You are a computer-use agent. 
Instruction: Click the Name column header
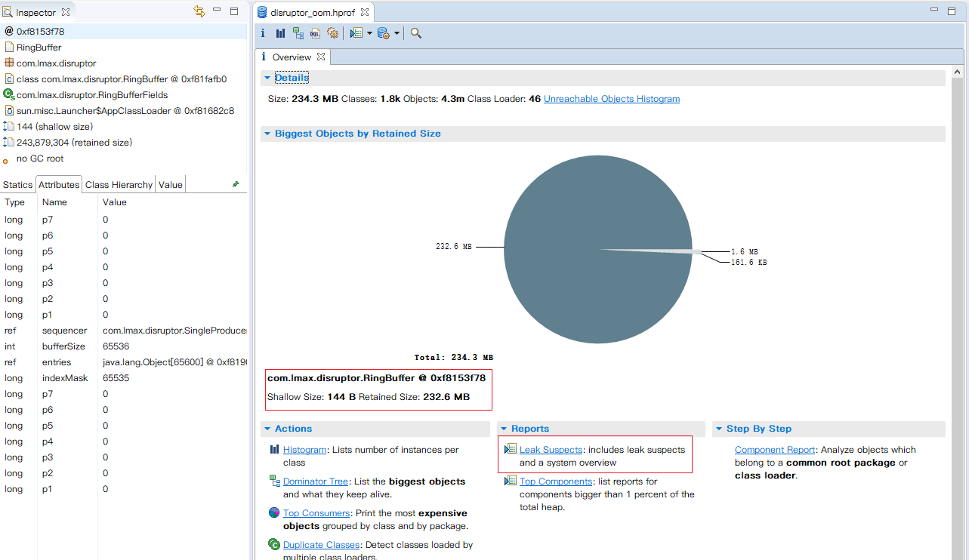54,202
